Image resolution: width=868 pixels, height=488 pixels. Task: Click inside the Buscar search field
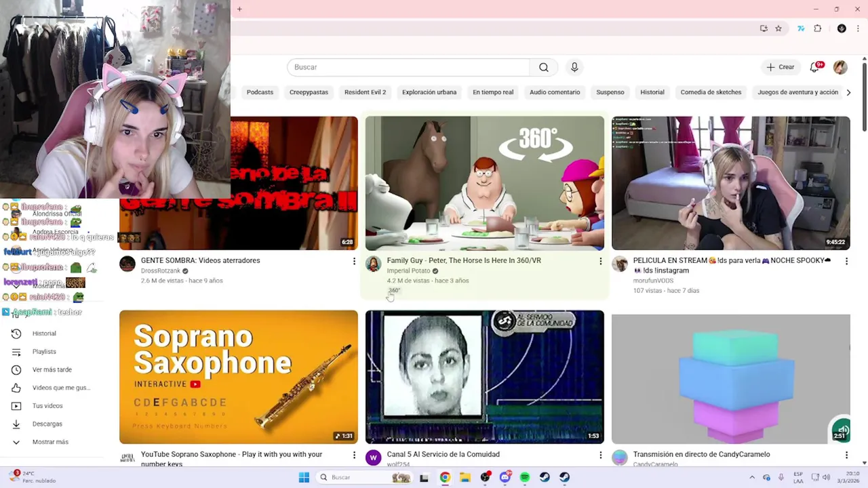coord(408,67)
